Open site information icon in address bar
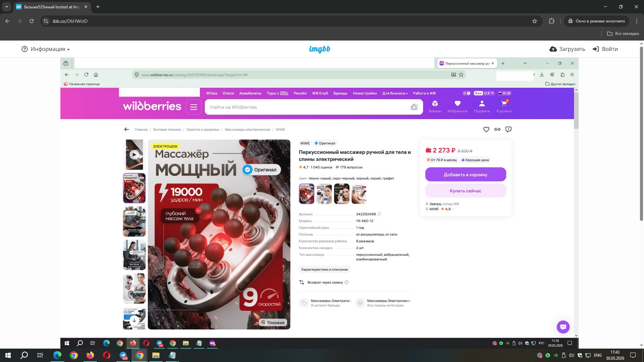Viewport: 644px width, 362px height. coord(46,21)
